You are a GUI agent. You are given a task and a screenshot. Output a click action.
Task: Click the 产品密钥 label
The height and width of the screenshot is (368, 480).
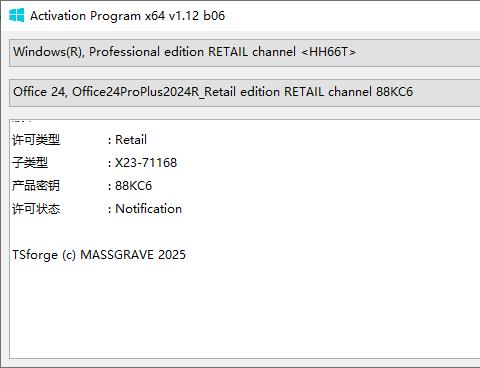point(36,186)
